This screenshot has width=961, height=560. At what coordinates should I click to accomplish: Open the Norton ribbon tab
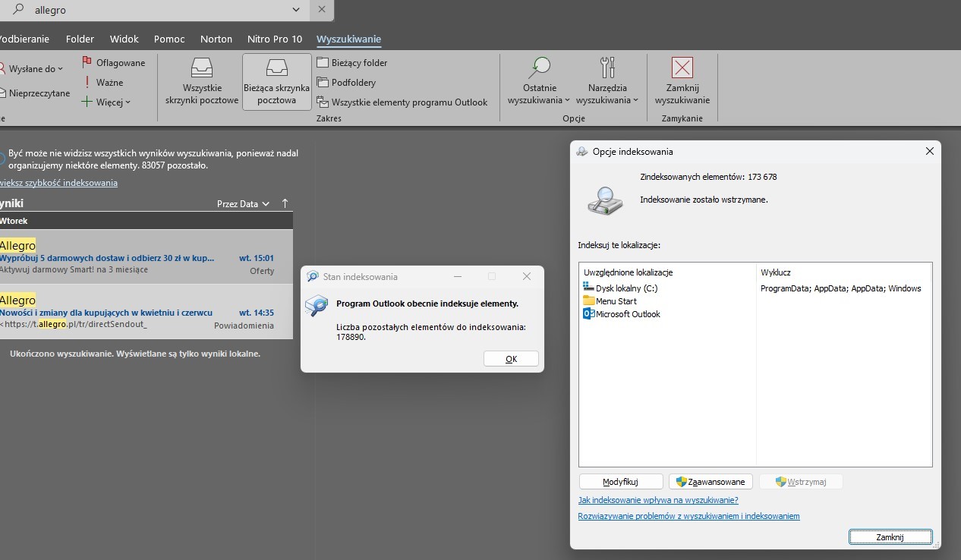tap(216, 39)
